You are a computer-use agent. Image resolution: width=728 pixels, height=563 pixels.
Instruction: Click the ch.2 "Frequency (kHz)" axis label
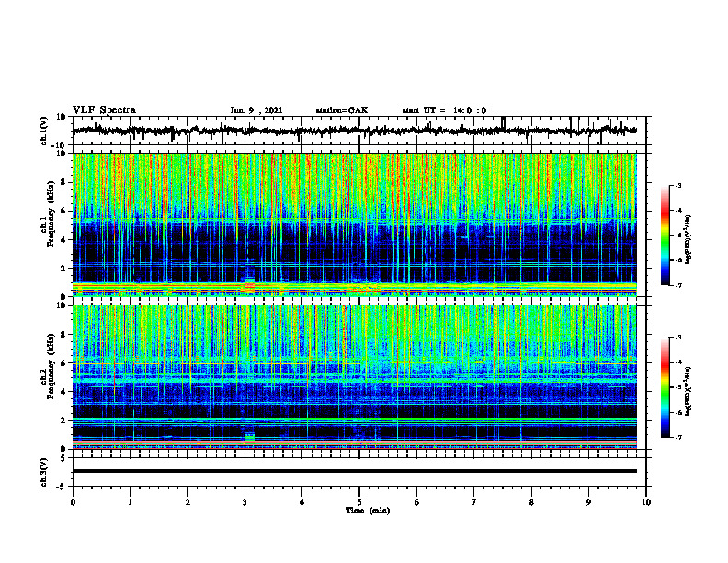[x=51, y=366]
